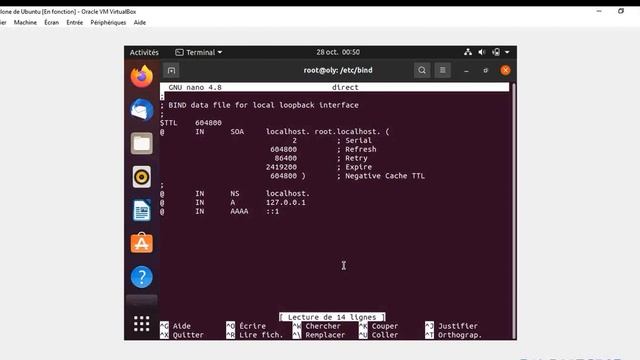The height and width of the screenshot is (360, 640).
Task: Click 'root.localhost.' in the SOA line
Action: point(347,131)
